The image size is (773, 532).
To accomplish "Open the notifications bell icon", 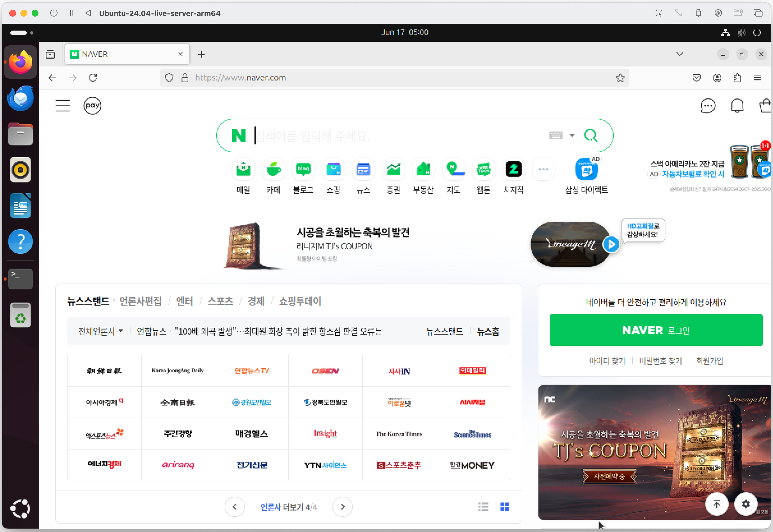I will (737, 106).
